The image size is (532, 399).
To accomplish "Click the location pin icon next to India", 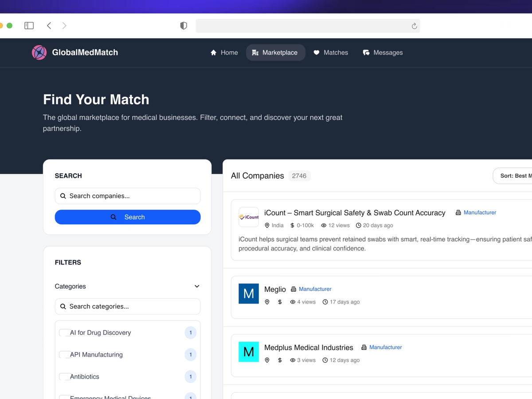I will (x=267, y=225).
